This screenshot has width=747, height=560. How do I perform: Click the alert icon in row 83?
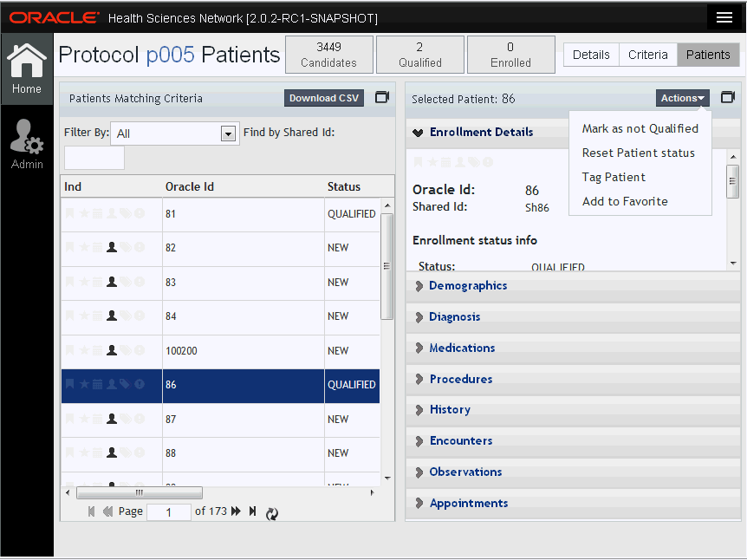140,282
